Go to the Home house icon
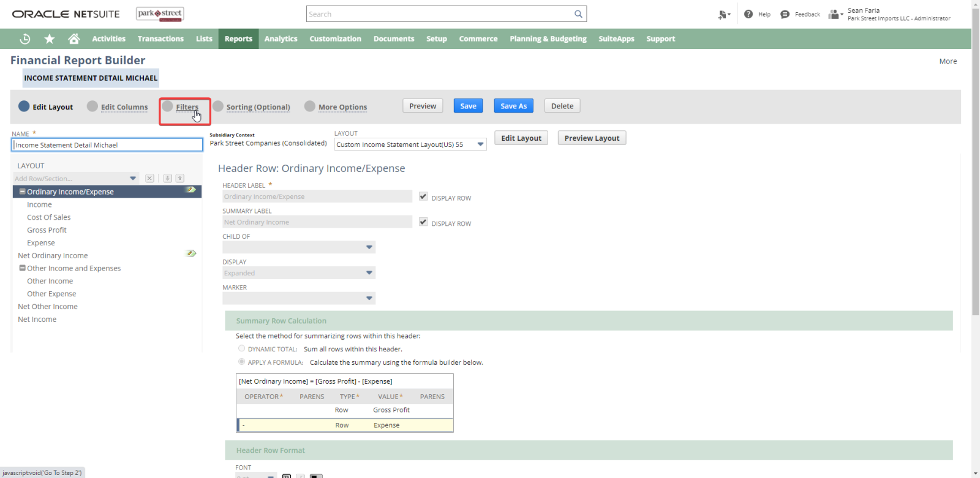The width and height of the screenshot is (980, 478). [x=74, y=39]
